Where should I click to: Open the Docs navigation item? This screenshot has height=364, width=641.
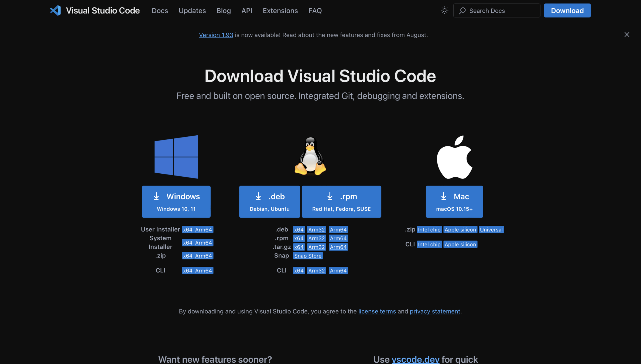(x=160, y=11)
